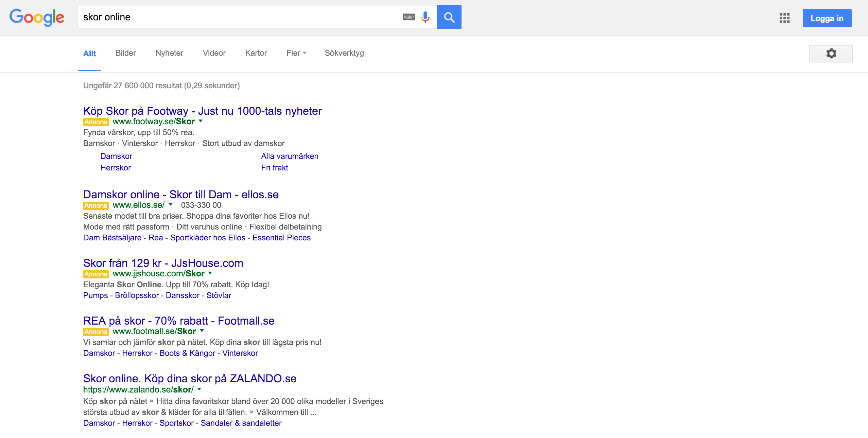The width and height of the screenshot is (868, 438).
Task: Click the Google logo
Action: pos(37,17)
